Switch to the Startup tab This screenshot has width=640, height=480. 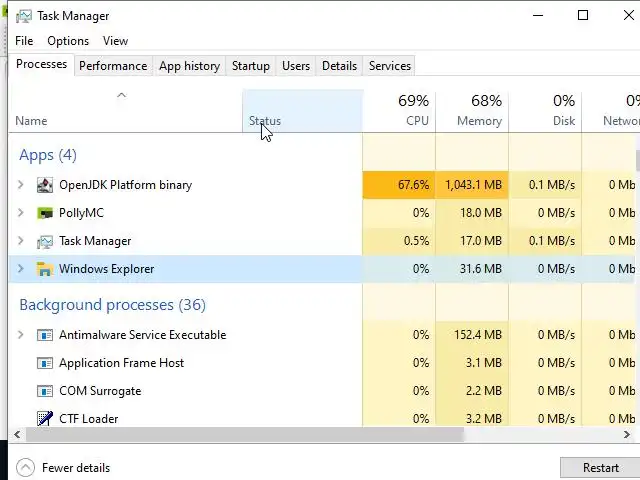(251, 66)
